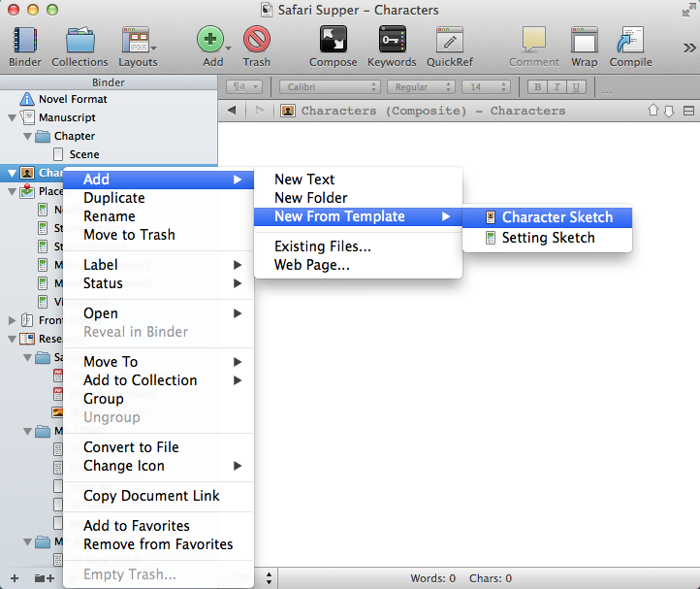Navigate to previous document using up arrow
The image size is (700, 589).
653,110
